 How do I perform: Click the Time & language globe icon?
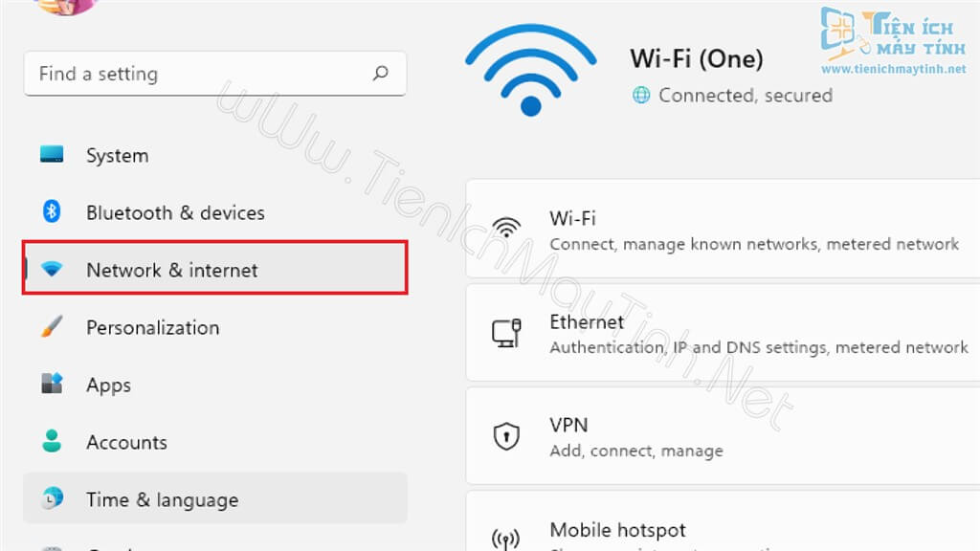tap(52, 498)
